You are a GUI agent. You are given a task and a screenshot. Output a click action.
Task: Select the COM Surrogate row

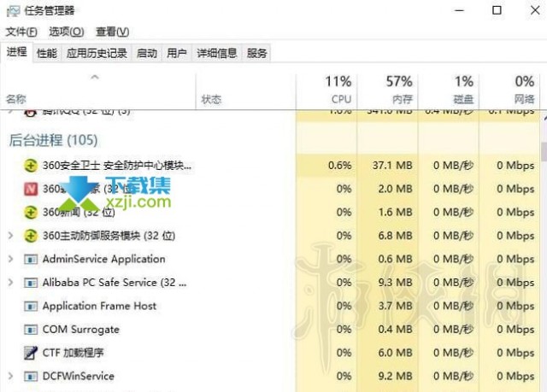[x=270, y=330]
